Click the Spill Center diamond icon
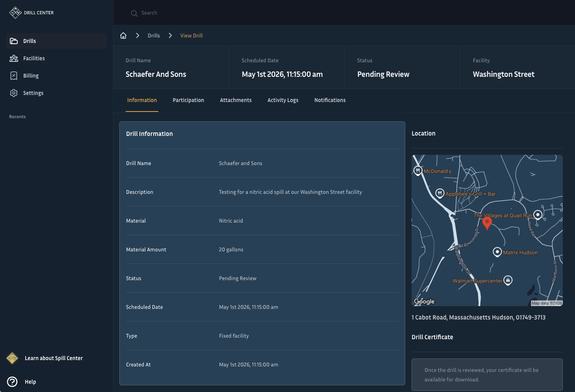 12,358
